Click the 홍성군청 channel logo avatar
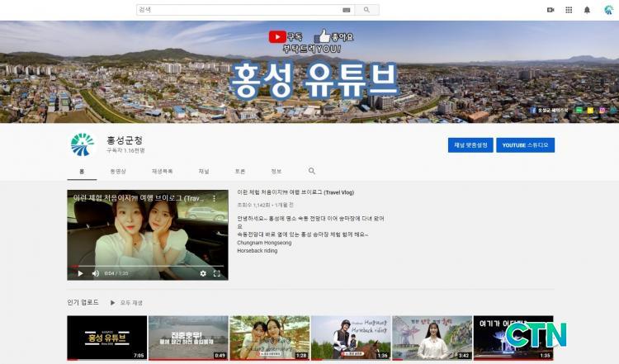Image resolution: width=619 pixels, height=364 pixels. [83, 144]
